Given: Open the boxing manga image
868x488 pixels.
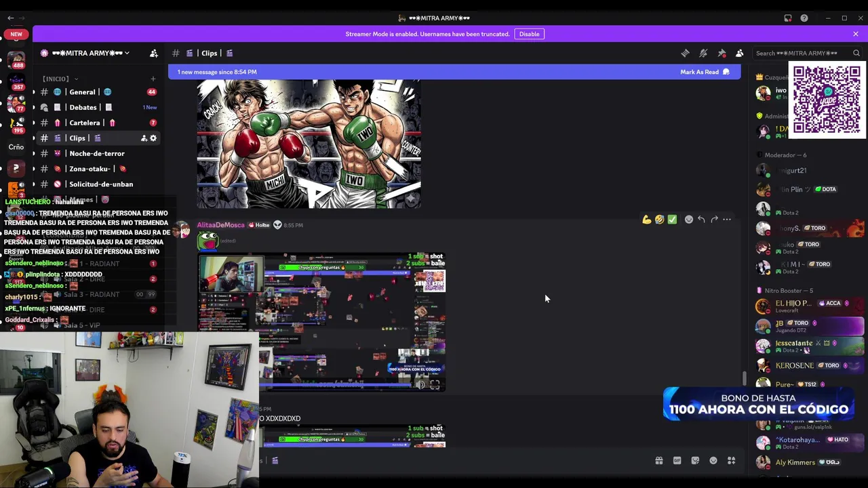Looking at the screenshot, I should coord(309,144).
